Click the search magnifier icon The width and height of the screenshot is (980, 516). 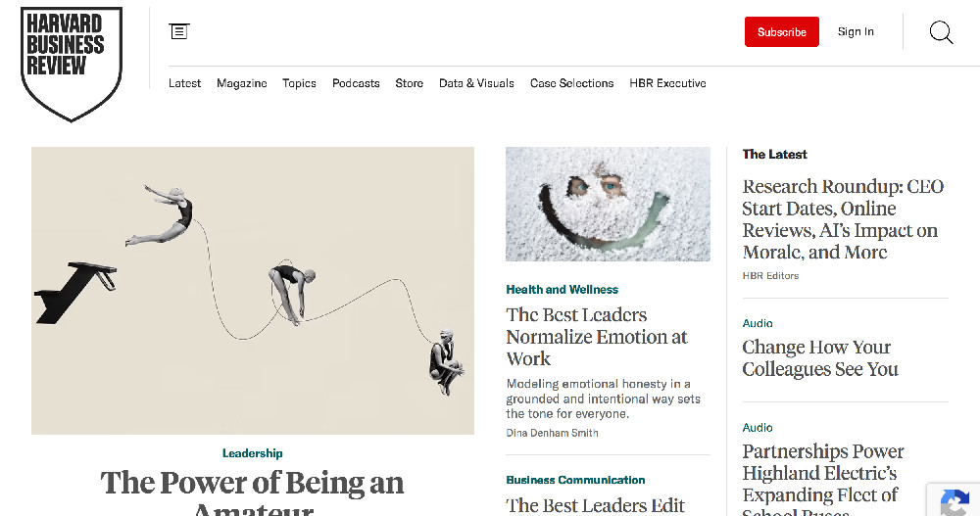tap(941, 32)
